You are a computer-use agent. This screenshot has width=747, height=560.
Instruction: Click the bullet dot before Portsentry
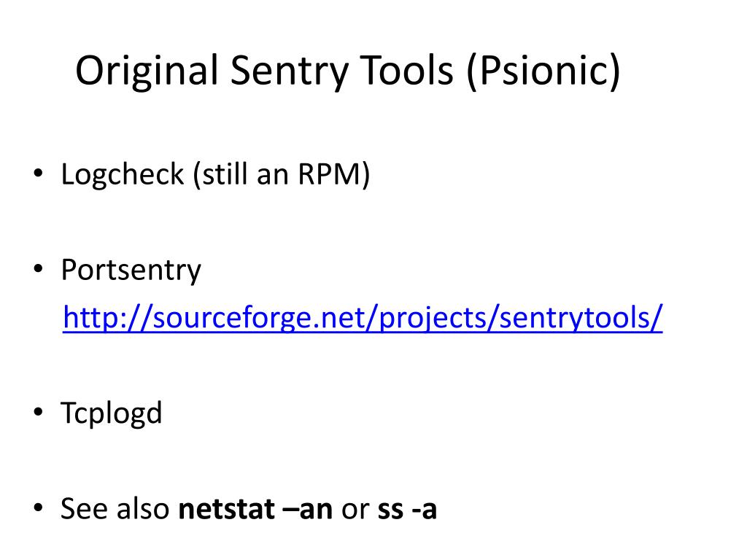click(38, 268)
